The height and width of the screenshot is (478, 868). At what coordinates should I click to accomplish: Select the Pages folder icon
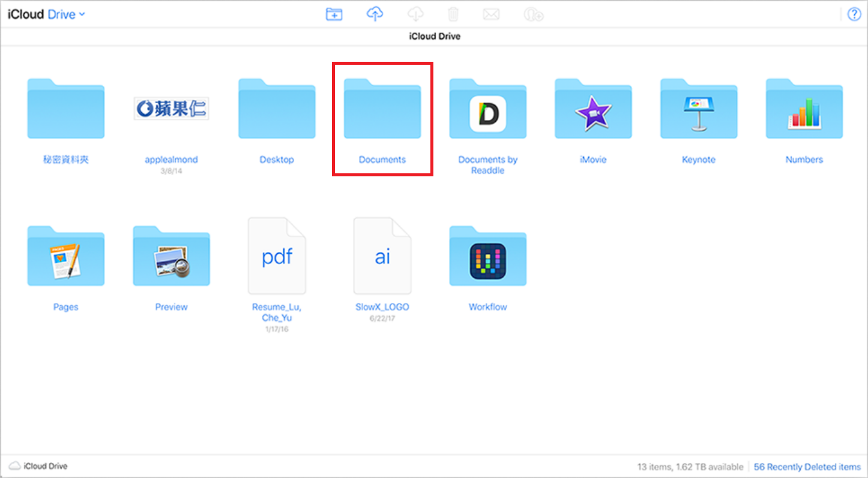pos(66,256)
